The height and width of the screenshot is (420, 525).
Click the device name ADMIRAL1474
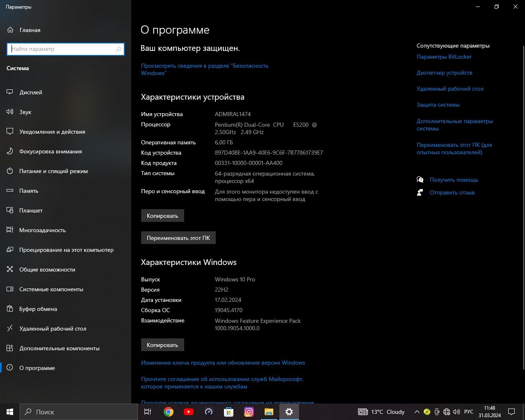click(233, 114)
